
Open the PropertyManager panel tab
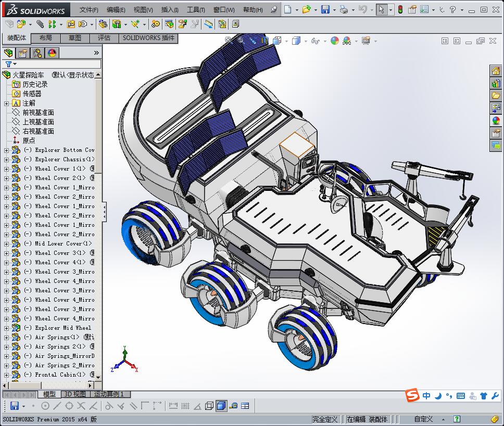coord(23,53)
